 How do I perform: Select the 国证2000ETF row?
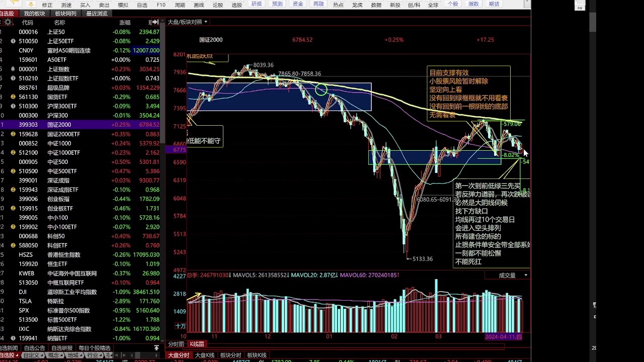tap(80, 134)
